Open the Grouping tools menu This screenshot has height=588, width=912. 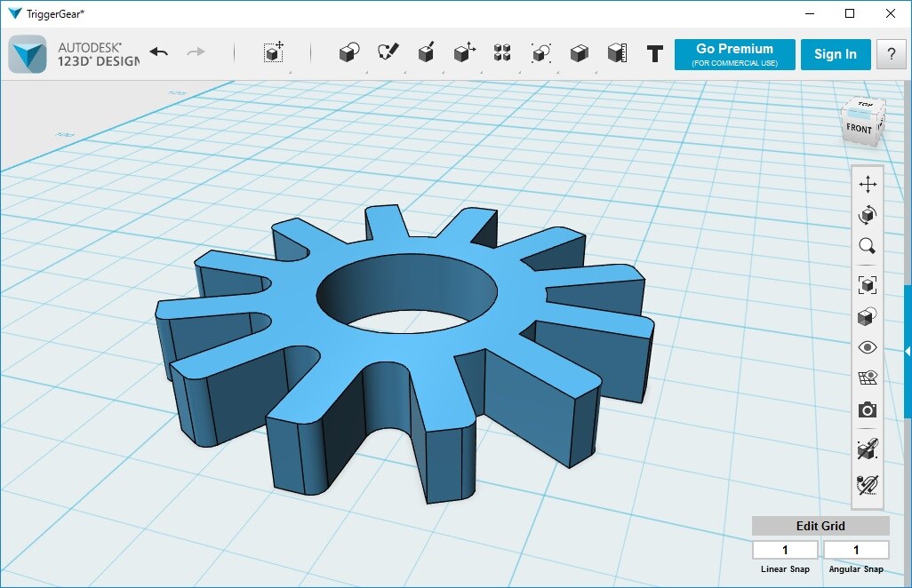click(x=541, y=53)
